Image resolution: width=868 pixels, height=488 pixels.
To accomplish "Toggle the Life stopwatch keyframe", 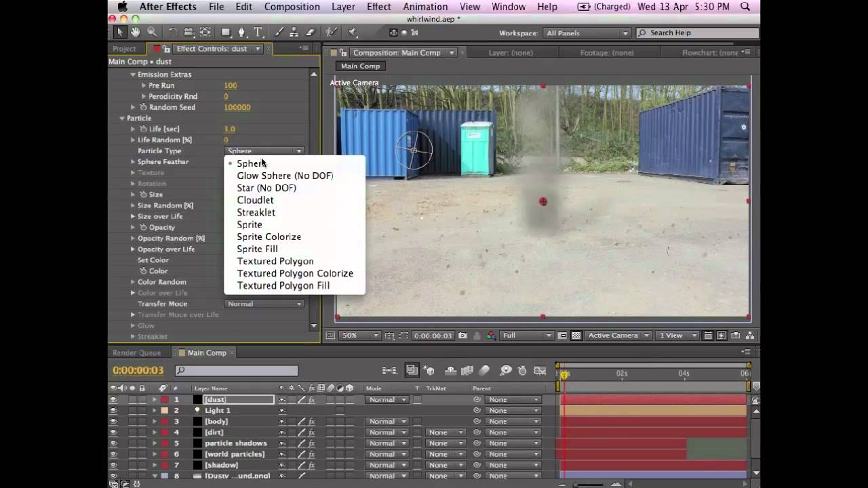I will pyautogui.click(x=143, y=129).
